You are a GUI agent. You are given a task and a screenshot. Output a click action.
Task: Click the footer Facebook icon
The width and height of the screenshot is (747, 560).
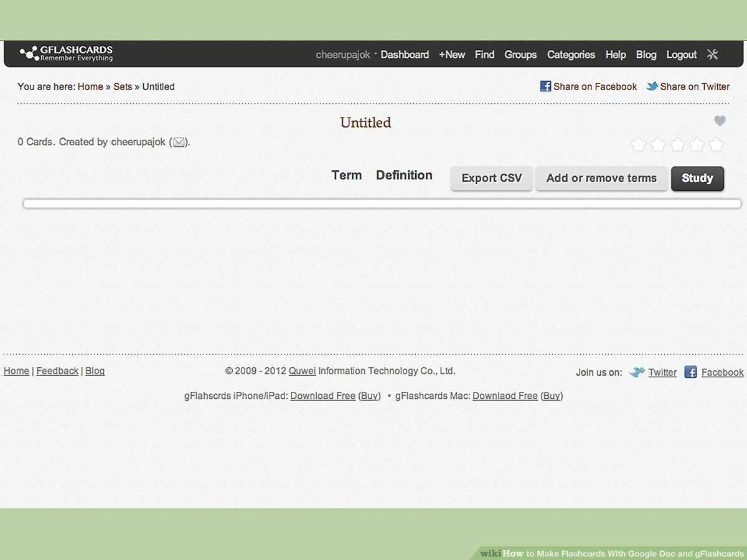pos(690,372)
